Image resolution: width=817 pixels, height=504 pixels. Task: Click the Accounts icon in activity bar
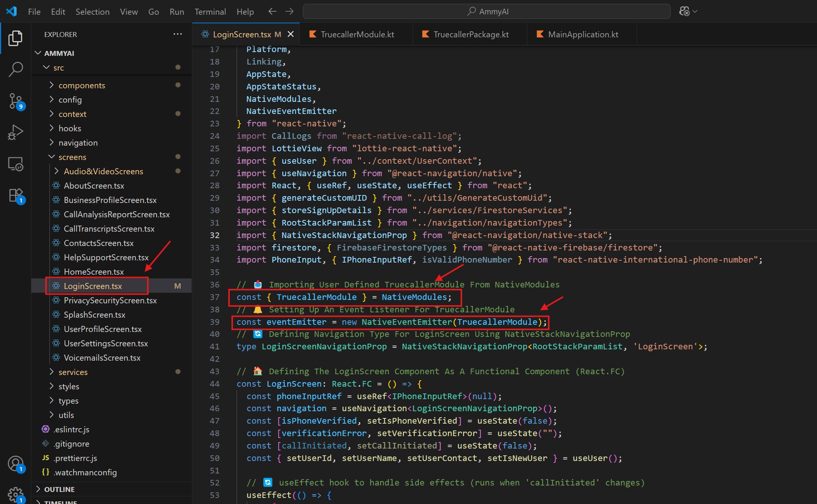pos(15,464)
